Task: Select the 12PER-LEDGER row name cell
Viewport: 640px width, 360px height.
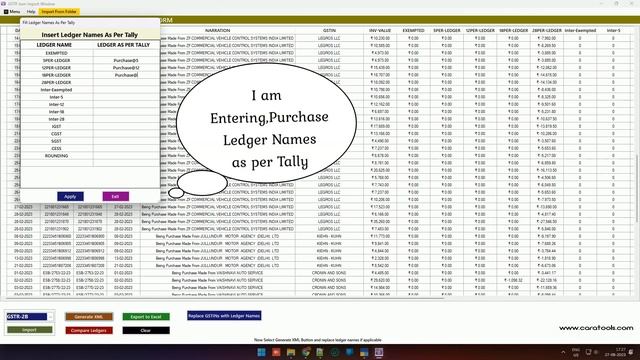Action: 57,68
